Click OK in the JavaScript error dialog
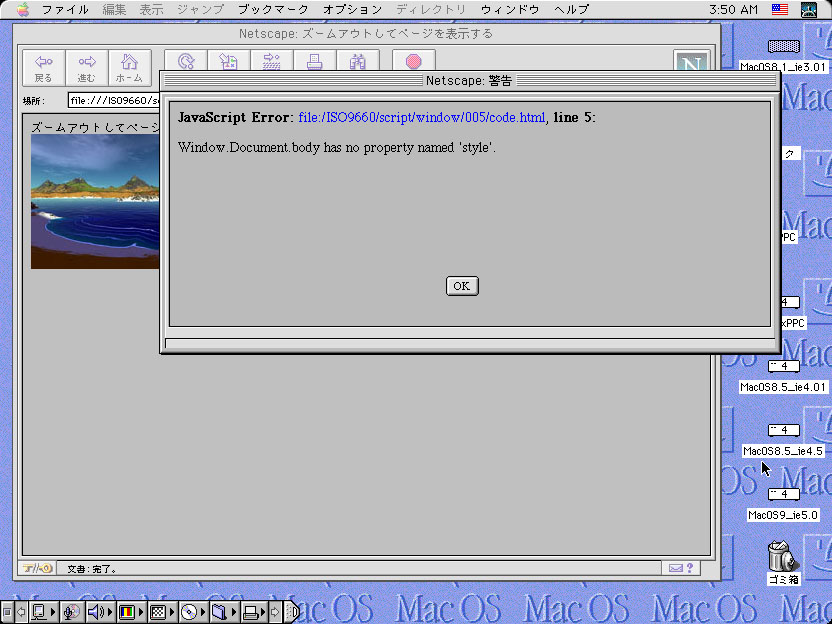Screen dimensions: 832x624 (462, 286)
